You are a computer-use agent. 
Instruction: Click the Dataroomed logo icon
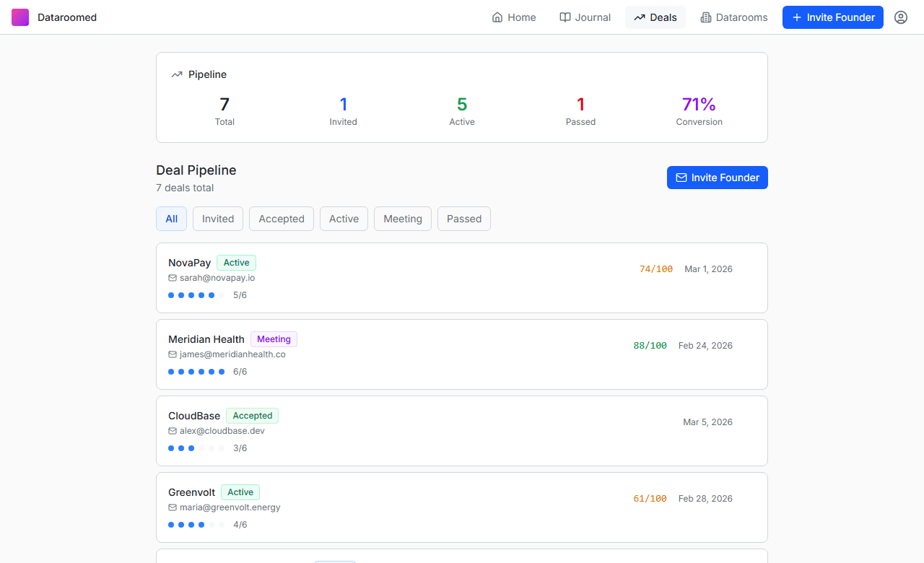(19, 17)
